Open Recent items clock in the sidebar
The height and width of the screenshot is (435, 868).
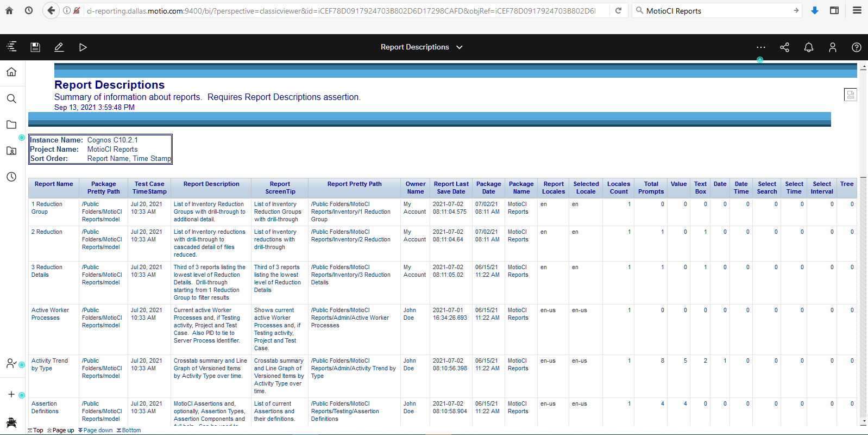[11, 177]
